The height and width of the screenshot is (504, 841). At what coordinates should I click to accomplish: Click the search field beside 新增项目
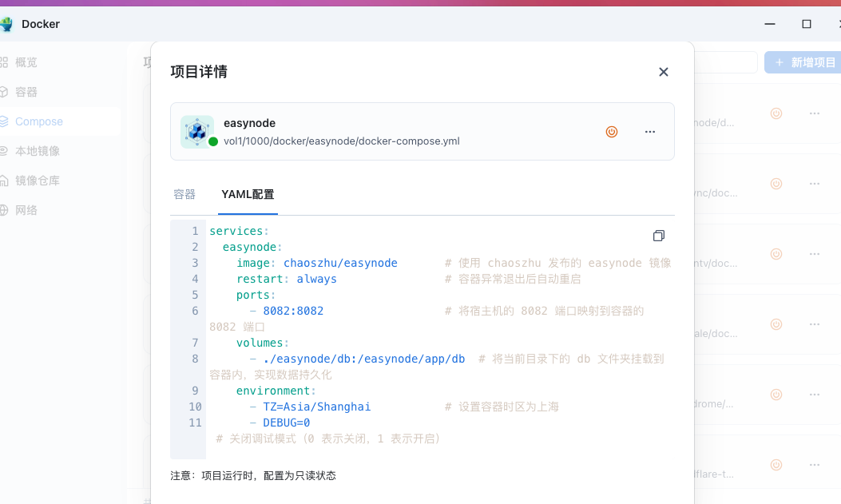pos(725,62)
